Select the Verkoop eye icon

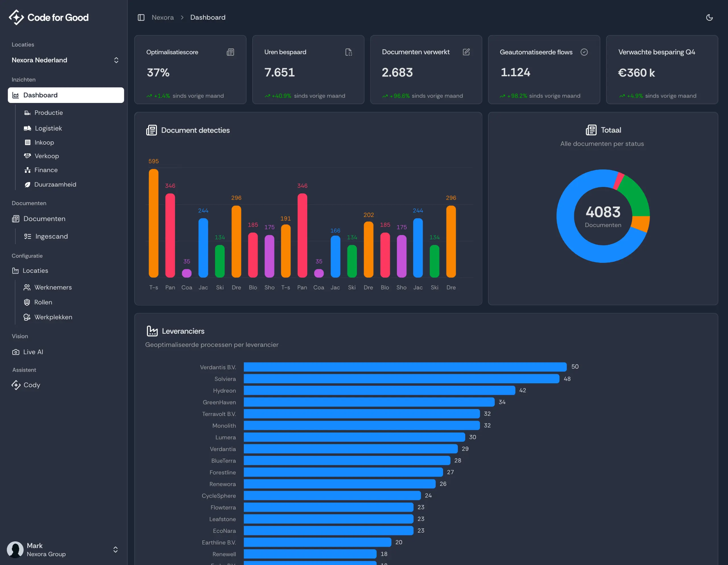pos(28,156)
